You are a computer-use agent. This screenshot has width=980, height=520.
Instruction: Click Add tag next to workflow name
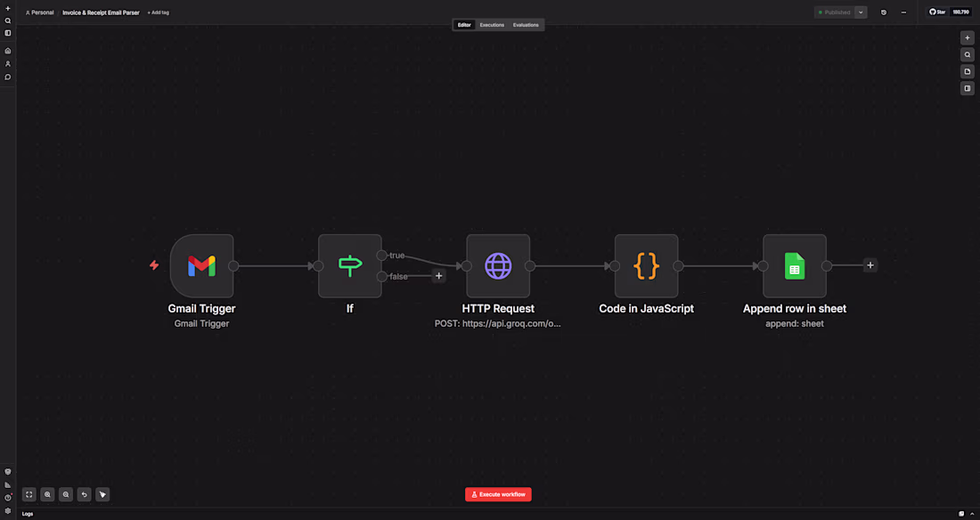[x=158, y=12]
